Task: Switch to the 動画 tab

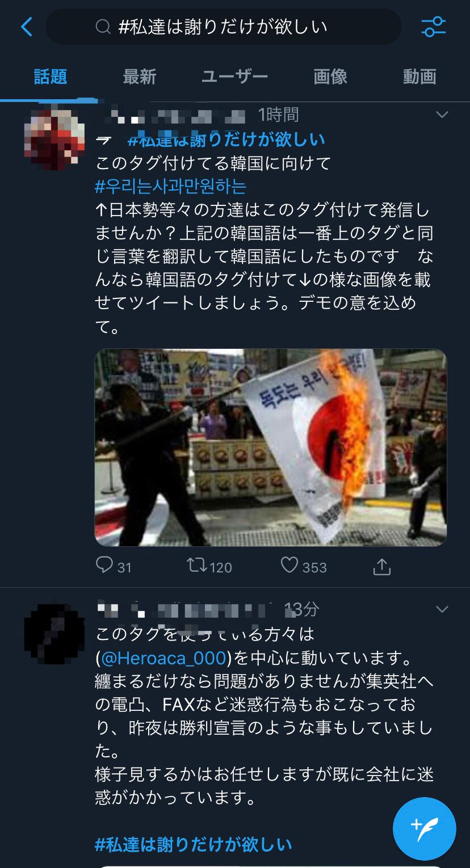Action: [x=419, y=77]
